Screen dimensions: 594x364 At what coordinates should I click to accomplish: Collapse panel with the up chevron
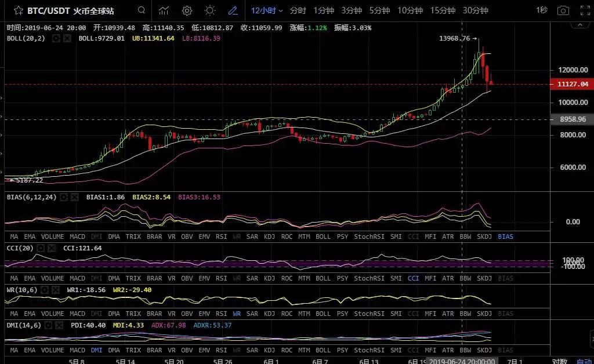click(579, 24)
